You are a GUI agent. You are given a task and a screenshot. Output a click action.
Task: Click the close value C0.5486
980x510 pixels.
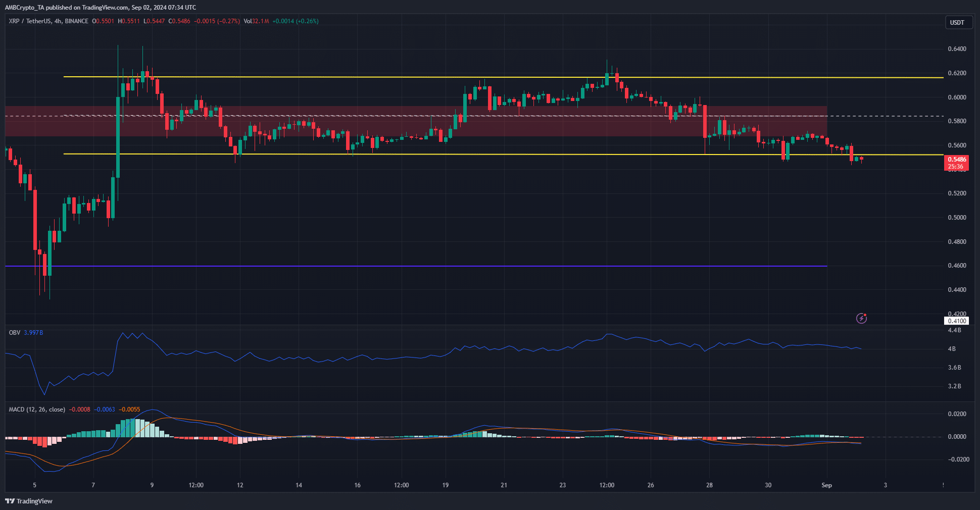tap(179, 21)
